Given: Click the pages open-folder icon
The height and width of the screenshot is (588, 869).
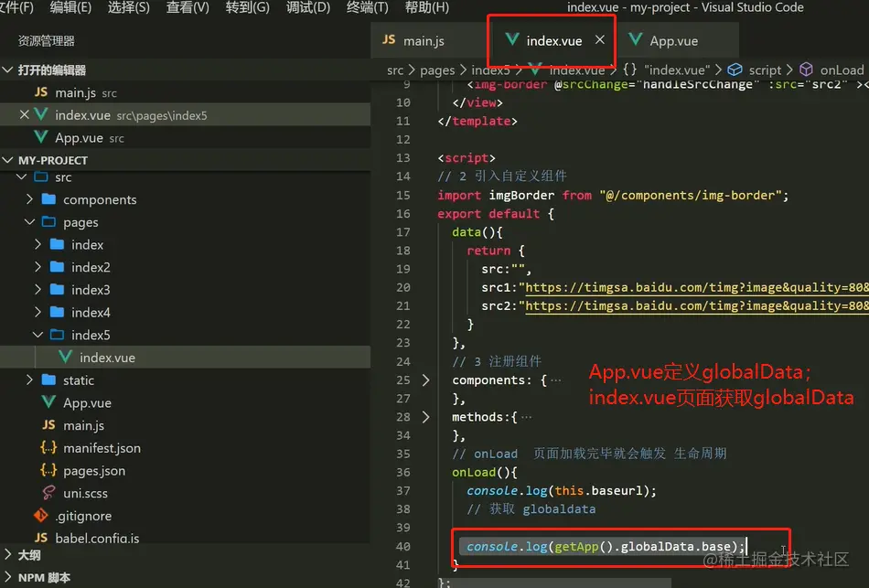Looking at the screenshot, I should (x=48, y=221).
